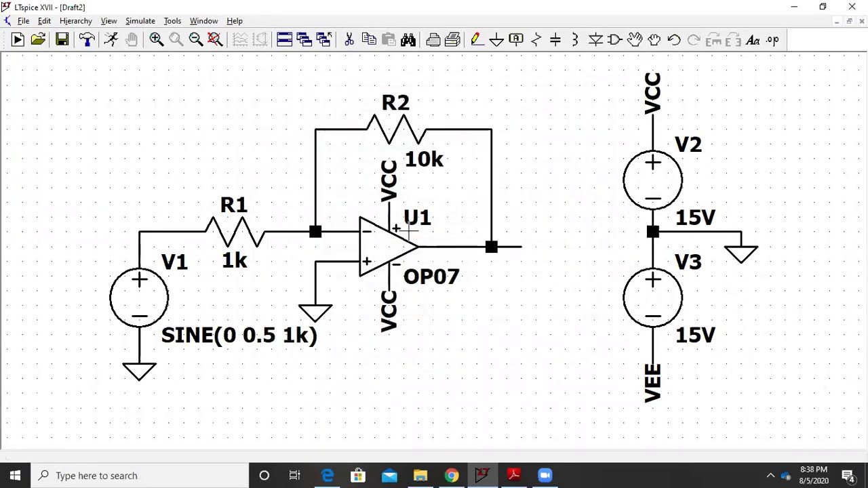Open Microsoft Edge from the taskbar
Screen dimensions: 868x488
pyautogui.click(x=327, y=476)
